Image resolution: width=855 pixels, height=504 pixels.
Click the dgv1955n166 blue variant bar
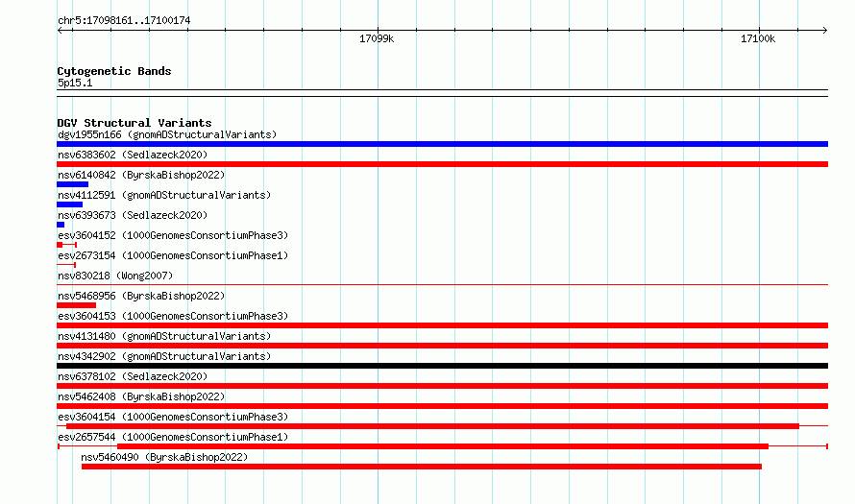[x=442, y=144]
